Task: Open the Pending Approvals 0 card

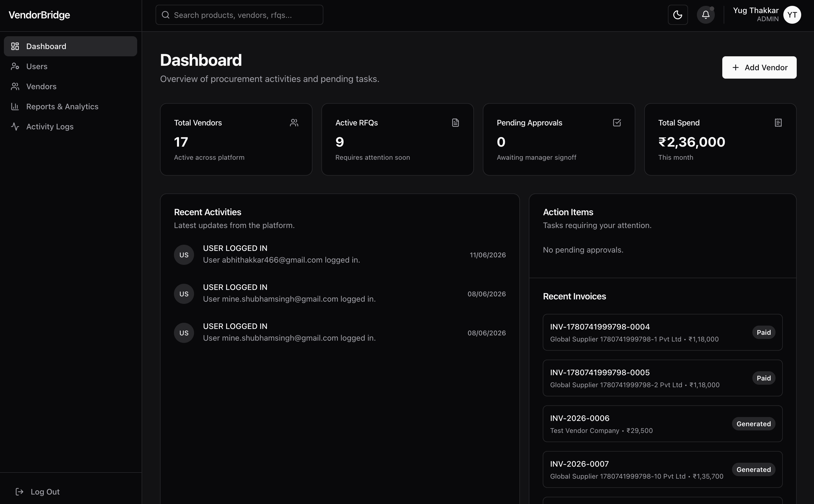Action: click(559, 139)
